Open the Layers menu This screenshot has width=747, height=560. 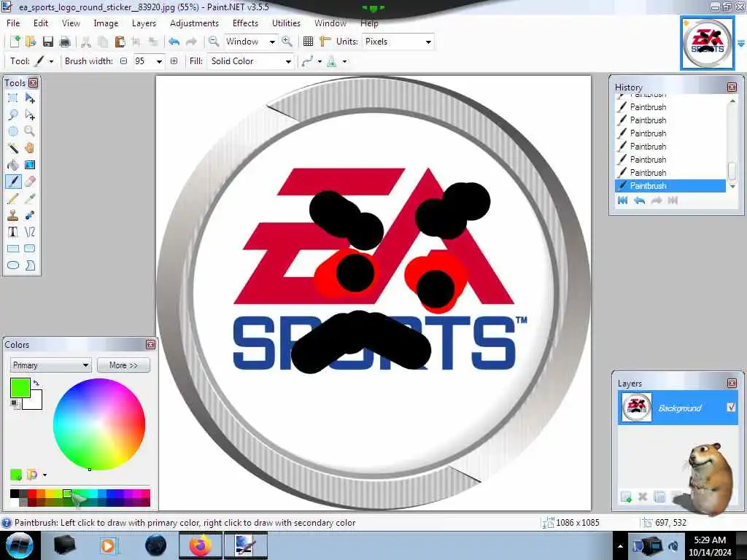pyautogui.click(x=144, y=23)
